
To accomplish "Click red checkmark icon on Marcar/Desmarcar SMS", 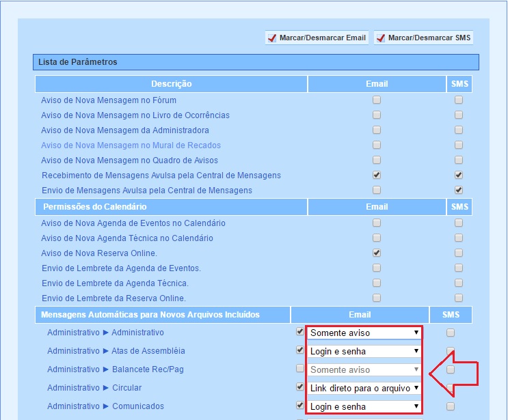I will 381,38.
